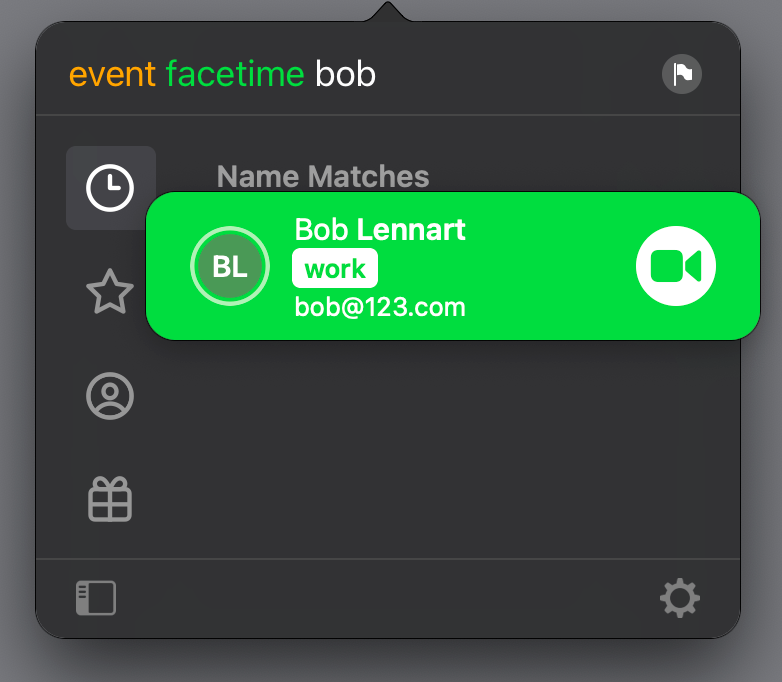The width and height of the screenshot is (782, 682).
Task: Click the BL contact avatar
Action: click(230, 266)
